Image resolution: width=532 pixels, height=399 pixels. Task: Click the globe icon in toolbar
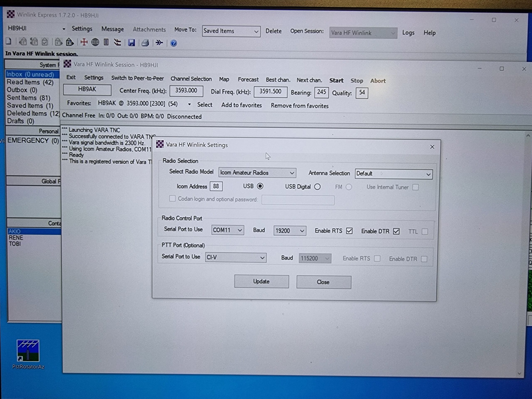(x=95, y=43)
